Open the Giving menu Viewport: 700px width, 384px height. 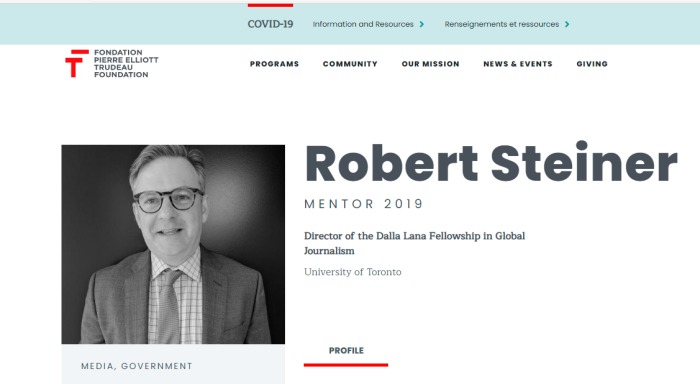pos(592,64)
